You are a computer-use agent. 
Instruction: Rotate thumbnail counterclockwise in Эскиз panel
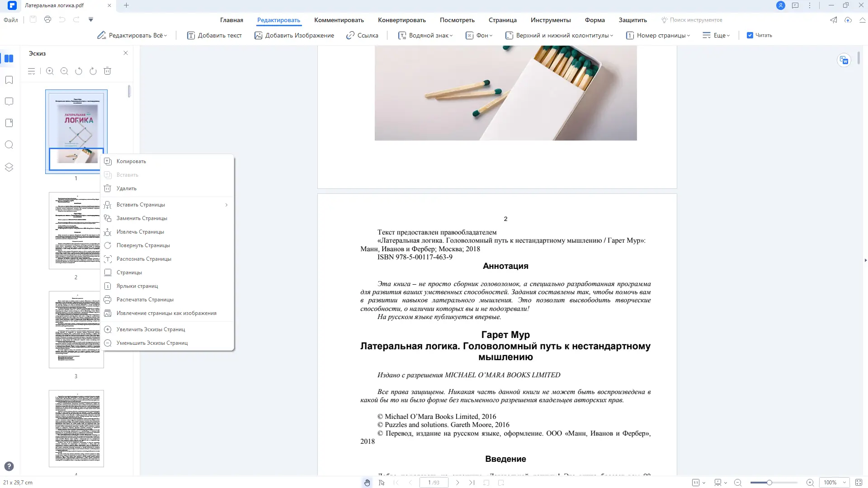tap(79, 71)
